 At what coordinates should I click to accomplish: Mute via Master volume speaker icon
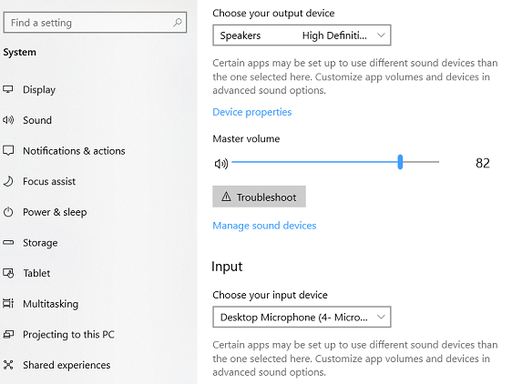(x=221, y=163)
